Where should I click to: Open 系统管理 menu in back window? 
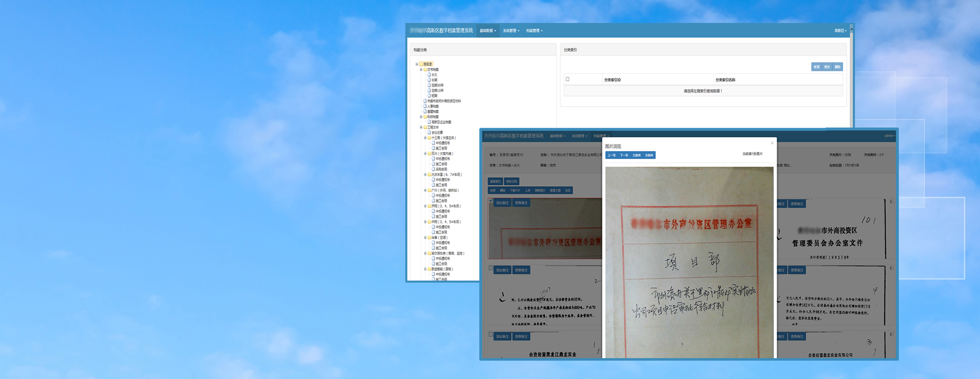click(x=511, y=31)
